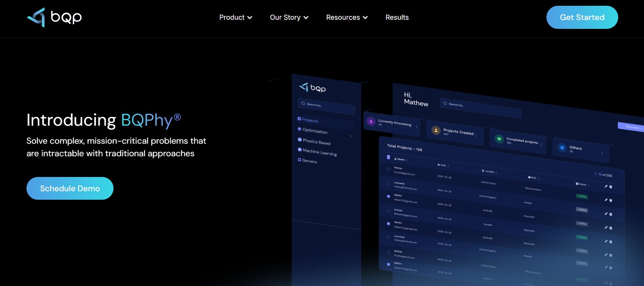Expand the Product dropdown chevron

coord(250,18)
